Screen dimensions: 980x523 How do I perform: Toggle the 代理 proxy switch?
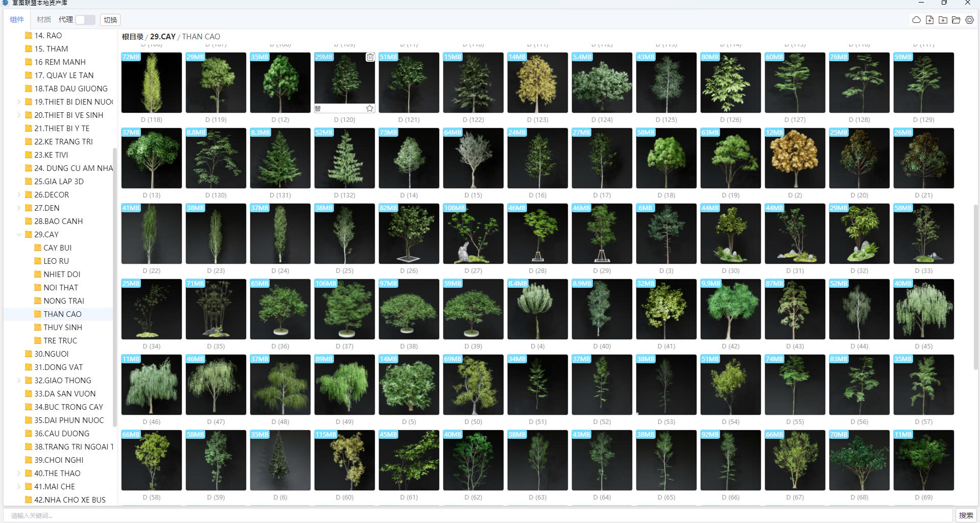point(85,20)
